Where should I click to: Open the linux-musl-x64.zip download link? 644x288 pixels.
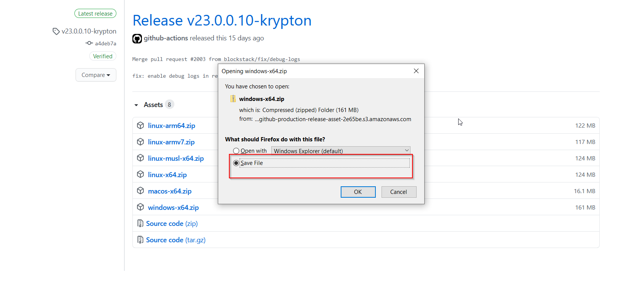point(176,158)
